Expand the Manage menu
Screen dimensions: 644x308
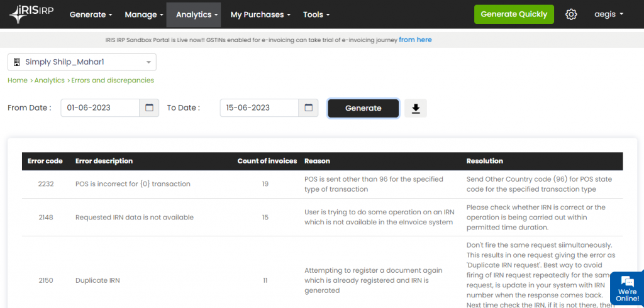click(x=144, y=14)
